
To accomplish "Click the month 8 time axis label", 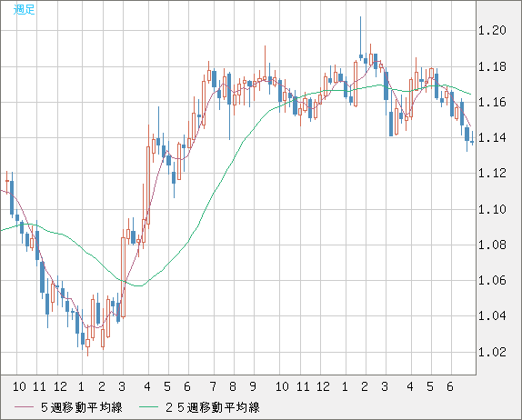I will pyautogui.click(x=233, y=386).
